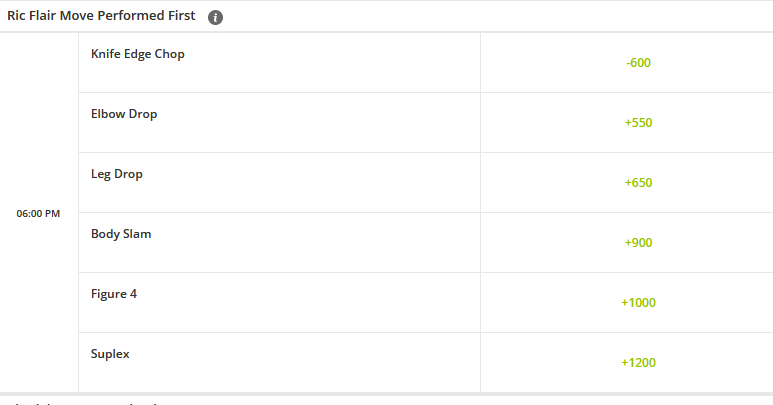Image resolution: width=773 pixels, height=405 pixels.
Task: Click the Knife Edge Chop label
Action: coord(138,54)
